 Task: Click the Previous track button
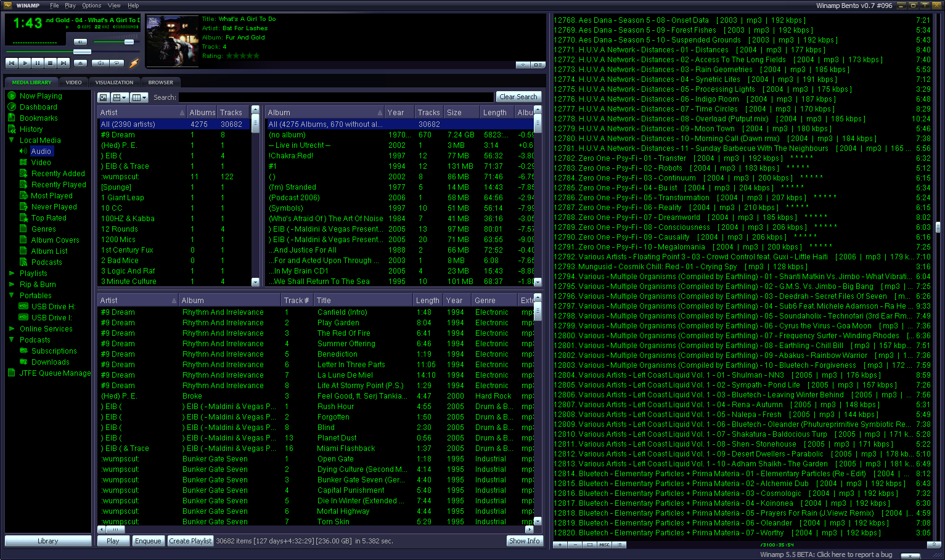pyautogui.click(x=11, y=63)
